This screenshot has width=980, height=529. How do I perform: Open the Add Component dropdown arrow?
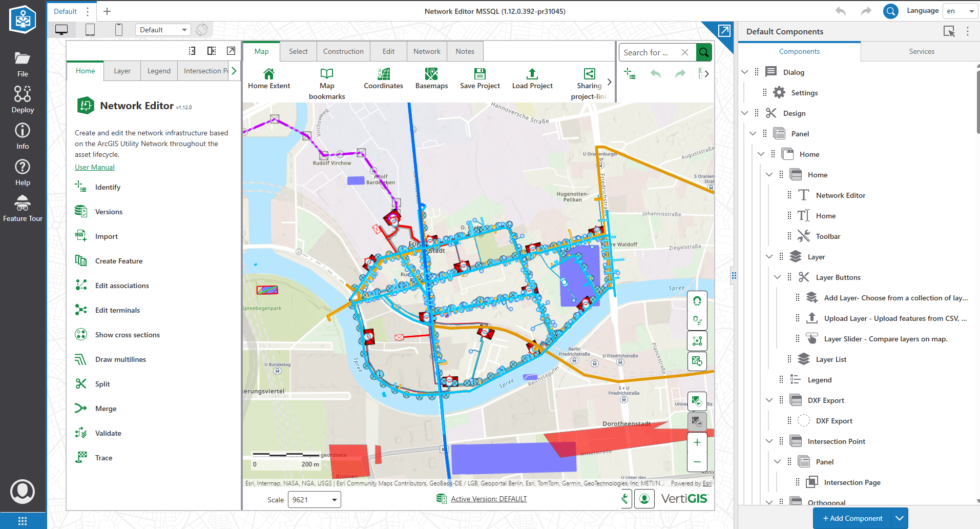[x=900, y=518]
